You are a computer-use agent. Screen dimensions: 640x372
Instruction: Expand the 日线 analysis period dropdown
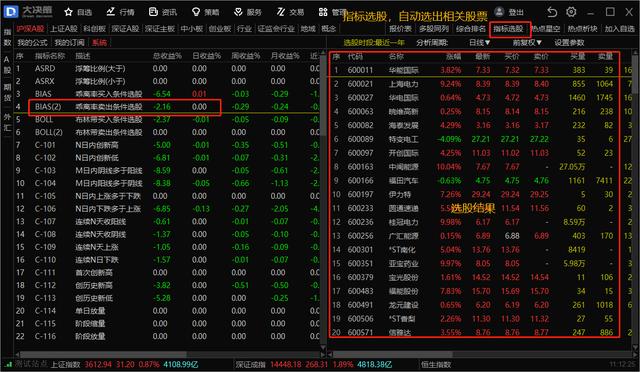[x=480, y=42]
